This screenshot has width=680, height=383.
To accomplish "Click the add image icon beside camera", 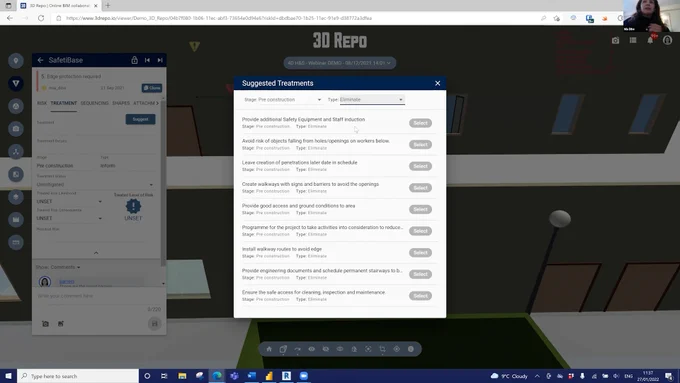I will [61, 324].
